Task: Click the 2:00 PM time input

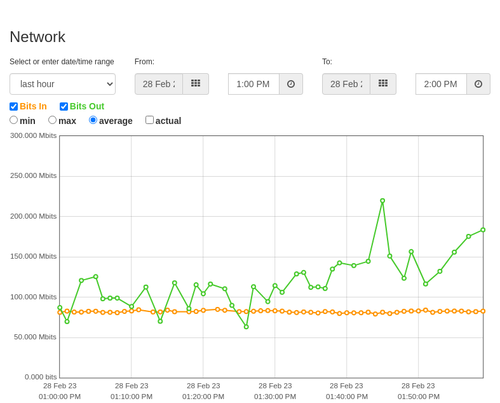Action: pos(441,84)
